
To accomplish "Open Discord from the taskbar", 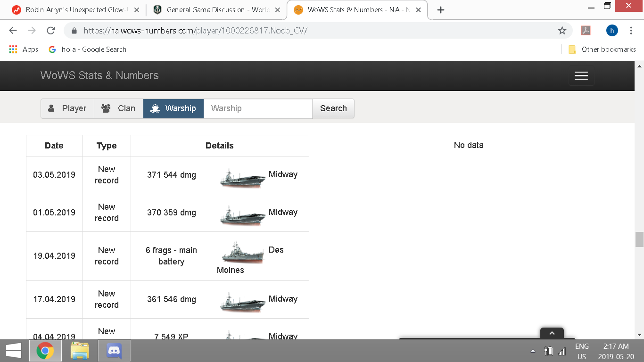I will (114, 351).
